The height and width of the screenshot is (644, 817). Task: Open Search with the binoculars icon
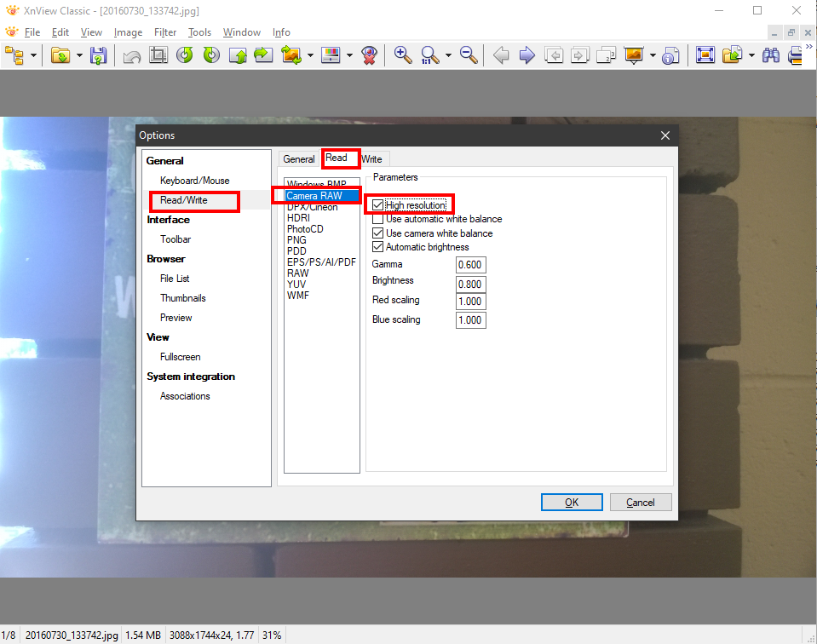click(x=771, y=56)
